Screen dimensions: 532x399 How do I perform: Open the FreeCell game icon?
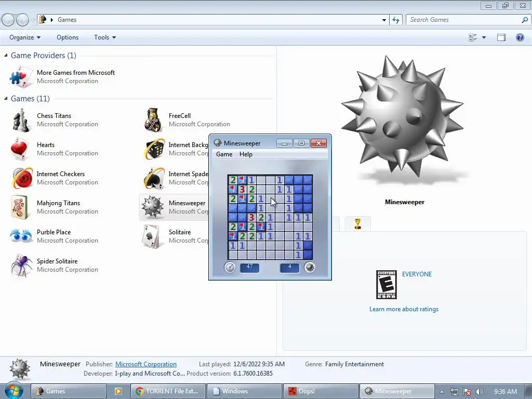(153, 120)
